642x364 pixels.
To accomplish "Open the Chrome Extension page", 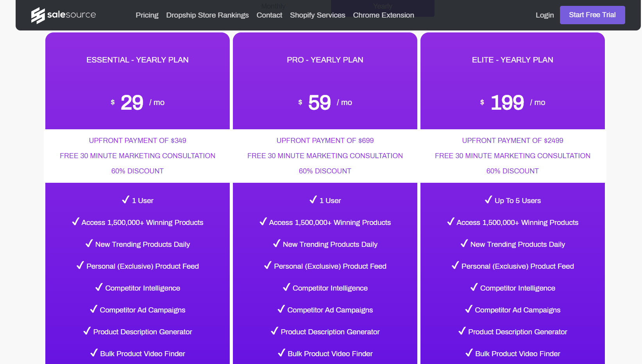I will [x=383, y=15].
